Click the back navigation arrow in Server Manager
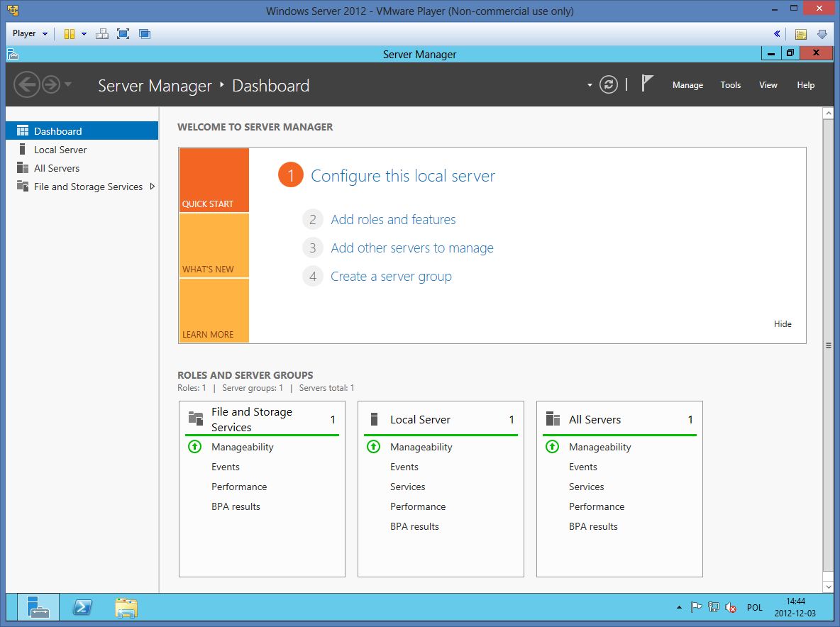Image resolution: width=840 pixels, height=627 pixels. (x=27, y=84)
